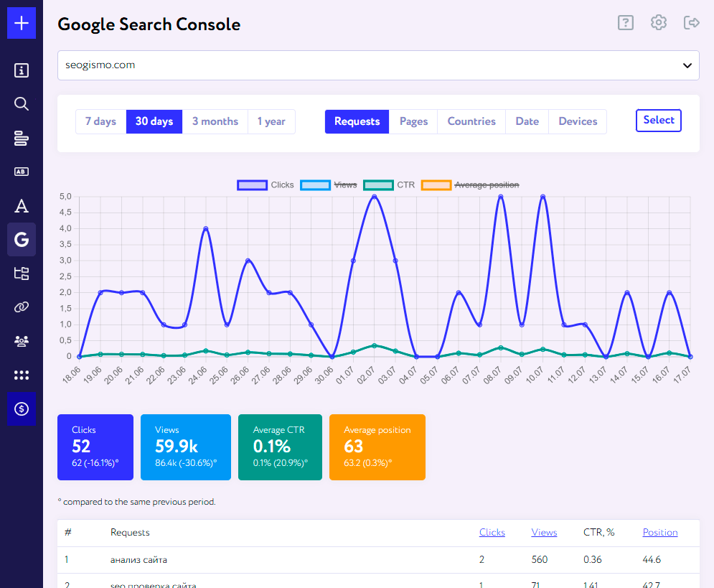Open the A/B testing section
Screen dimensions: 714x588
21,172
